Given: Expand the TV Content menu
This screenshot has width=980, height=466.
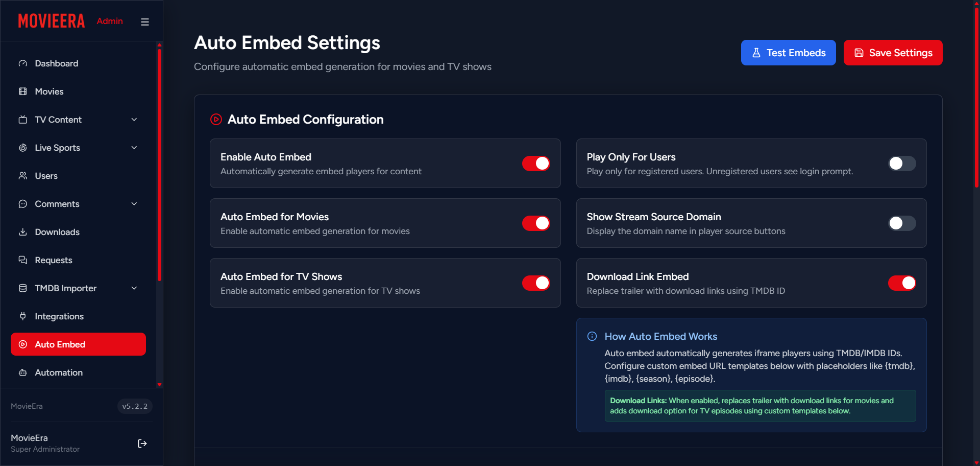Looking at the screenshot, I should point(77,120).
